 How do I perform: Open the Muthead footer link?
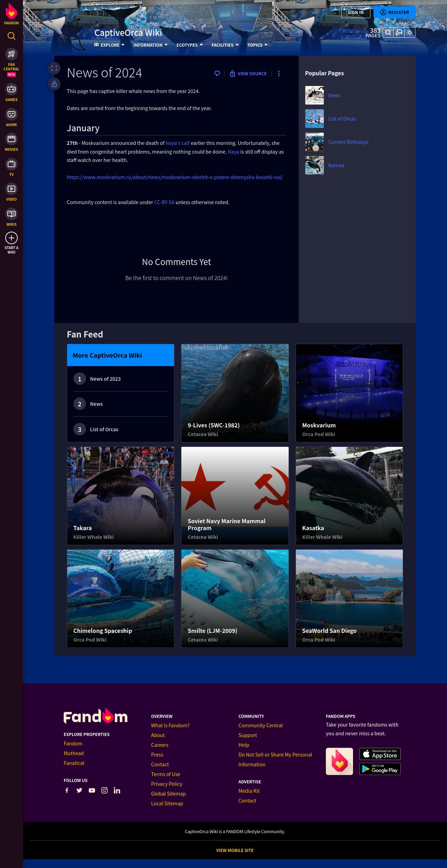(x=74, y=753)
